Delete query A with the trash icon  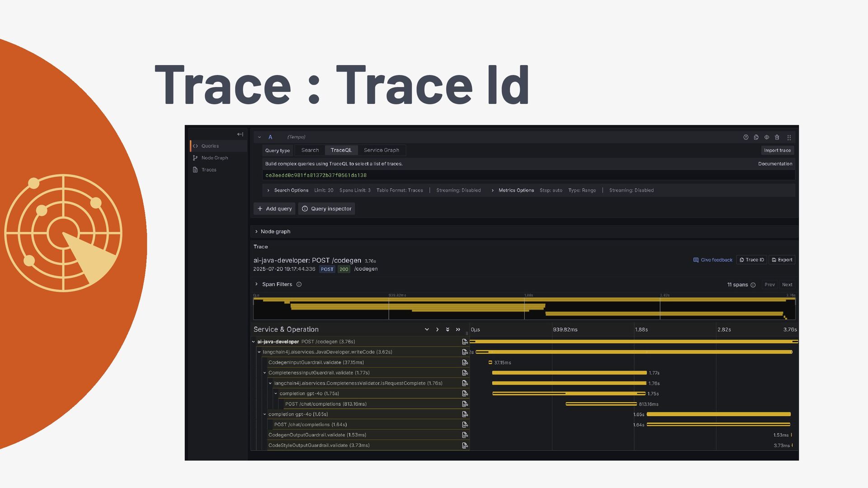coord(777,137)
